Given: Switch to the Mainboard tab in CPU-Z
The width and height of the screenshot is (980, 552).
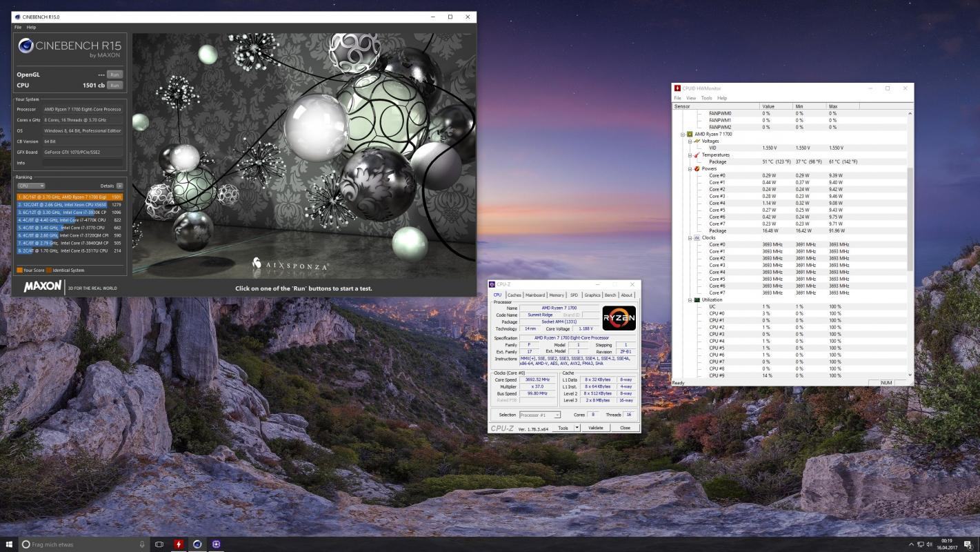Looking at the screenshot, I should [535, 295].
